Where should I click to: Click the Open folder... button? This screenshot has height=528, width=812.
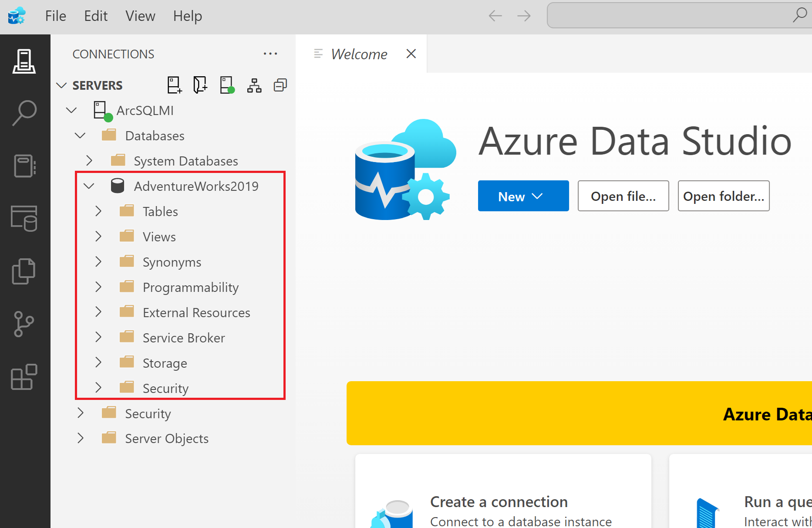tap(724, 196)
